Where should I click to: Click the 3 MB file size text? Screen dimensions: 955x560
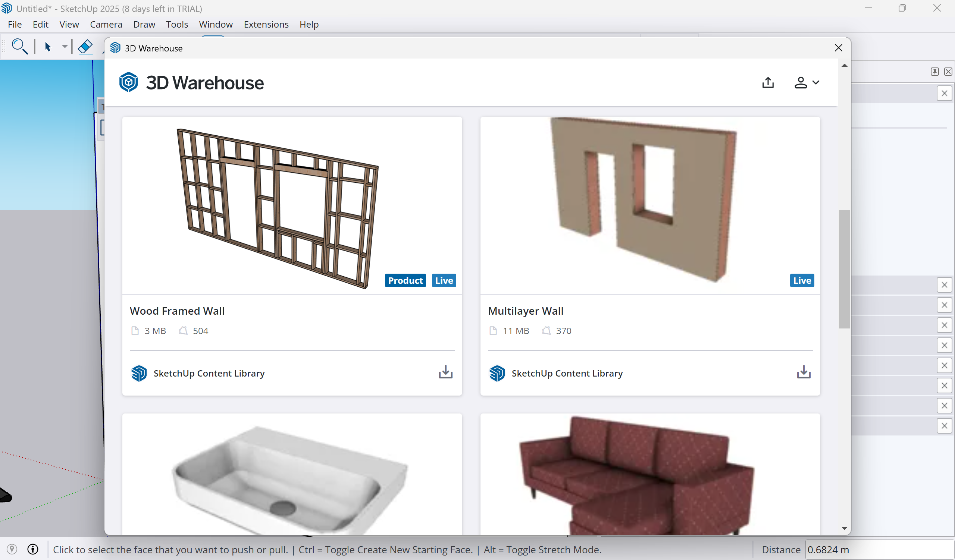click(155, 331)
